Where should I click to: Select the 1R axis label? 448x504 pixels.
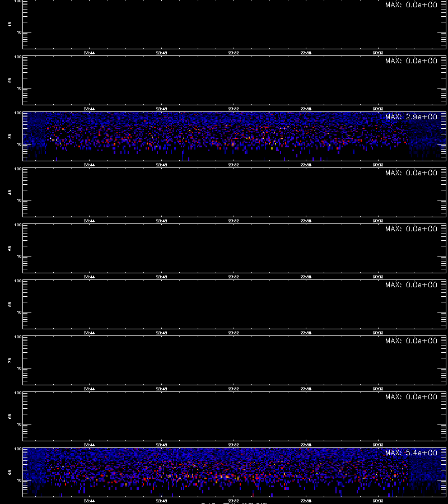point(10,24)
